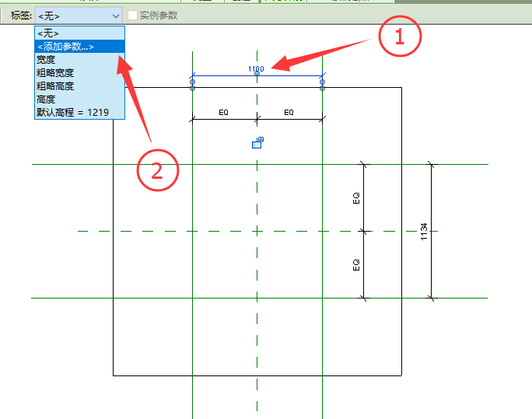Click the left horizontal EQ label

tap(223, 112)
